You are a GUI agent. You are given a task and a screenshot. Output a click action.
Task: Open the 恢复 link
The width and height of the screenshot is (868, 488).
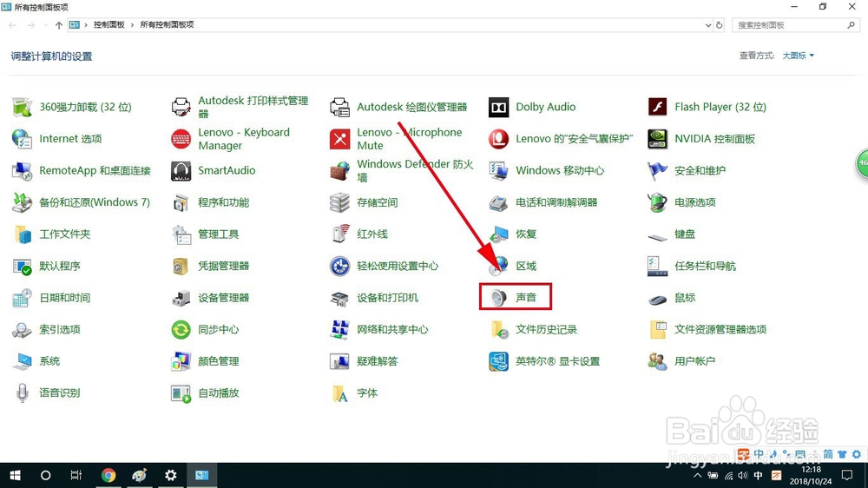pos(527,234)
